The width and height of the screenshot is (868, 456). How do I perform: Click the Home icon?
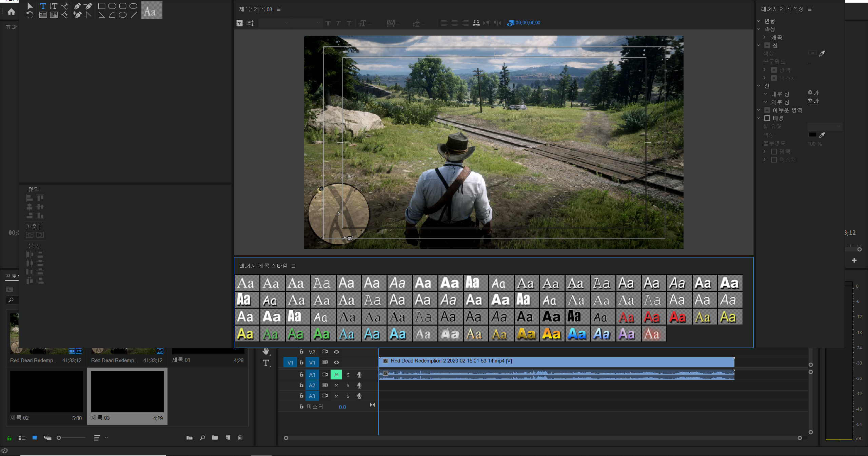click(x=11, y=12)
